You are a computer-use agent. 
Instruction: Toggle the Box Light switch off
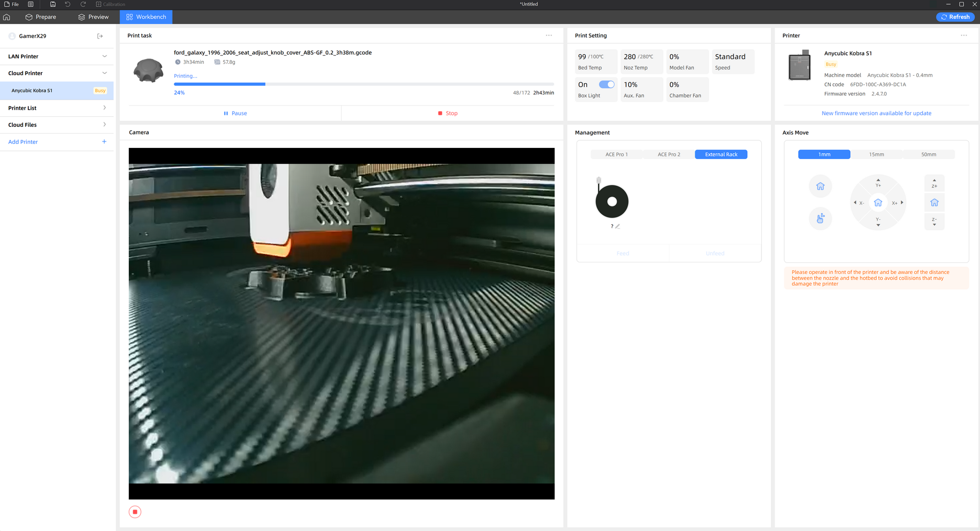[x=607, y=84]
